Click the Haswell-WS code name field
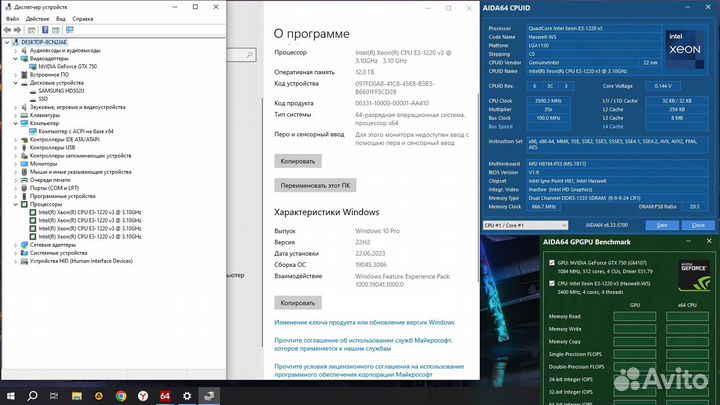This screenshot has height=405, width=720. (594, 37)
